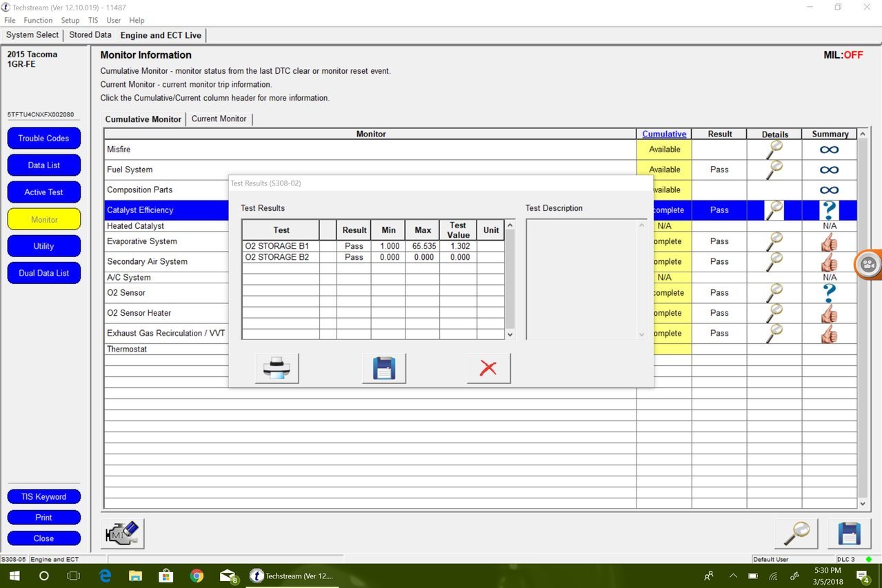Click the Cumulative column header link
This screenshot has width=882, height=588.
click(664, 134)
